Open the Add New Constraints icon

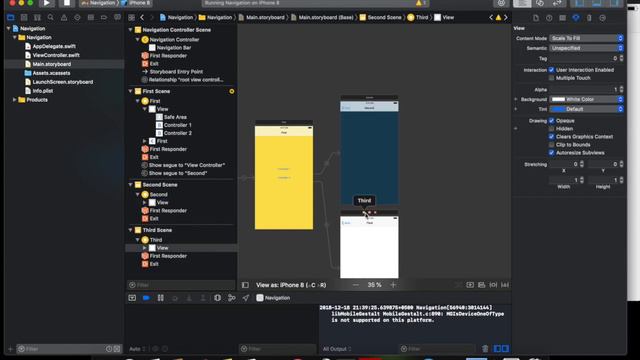[493, 285]
